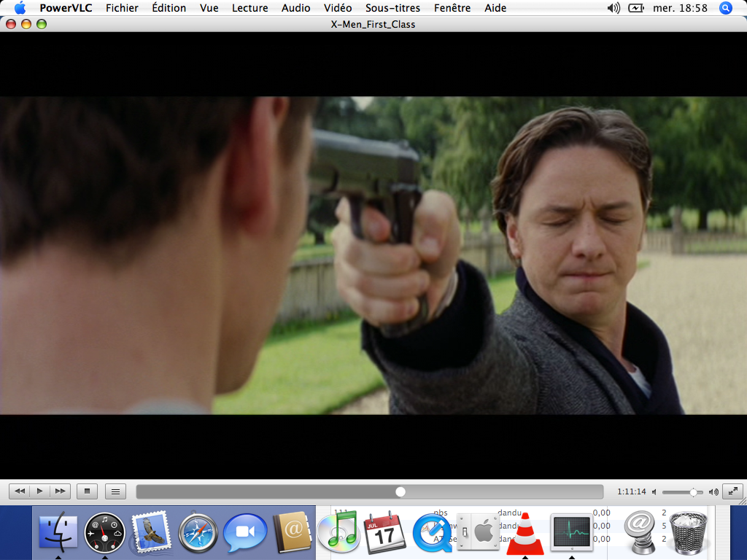Launch Safari compass icon in the Dock
This screenshot has width=747, height=560.
(198, 532)
